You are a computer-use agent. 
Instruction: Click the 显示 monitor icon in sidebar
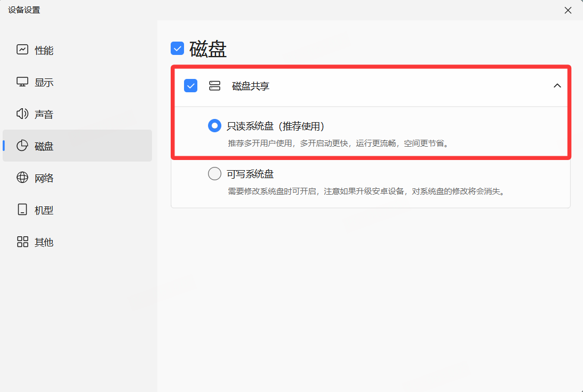(22, 82)
